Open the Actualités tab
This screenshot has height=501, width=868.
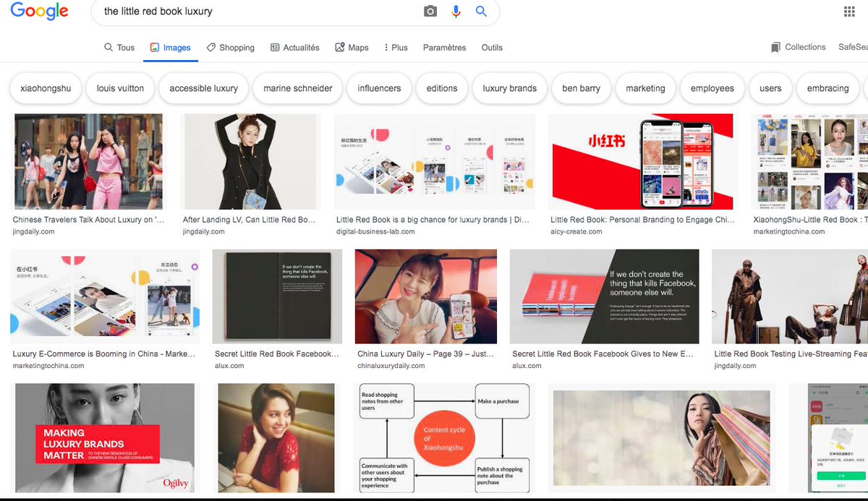pos(295,48)
